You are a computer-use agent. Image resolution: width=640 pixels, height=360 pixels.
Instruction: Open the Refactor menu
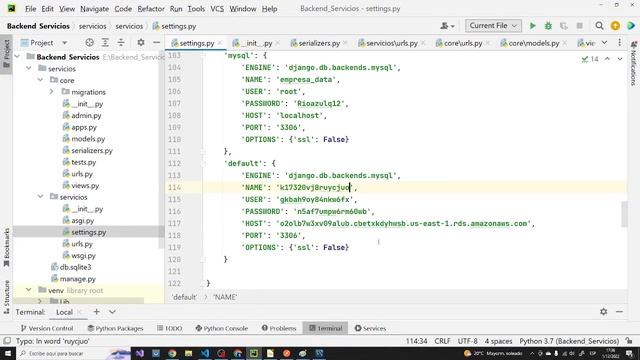click(151, 9)
